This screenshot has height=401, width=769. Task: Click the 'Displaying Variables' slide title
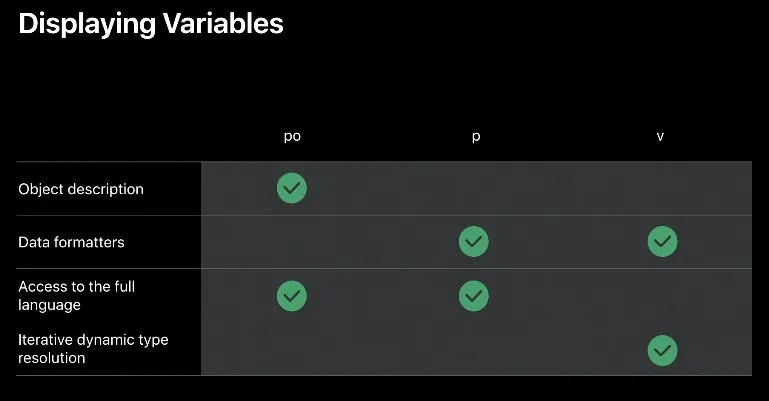pyautogui.click(x=151, y=25)
